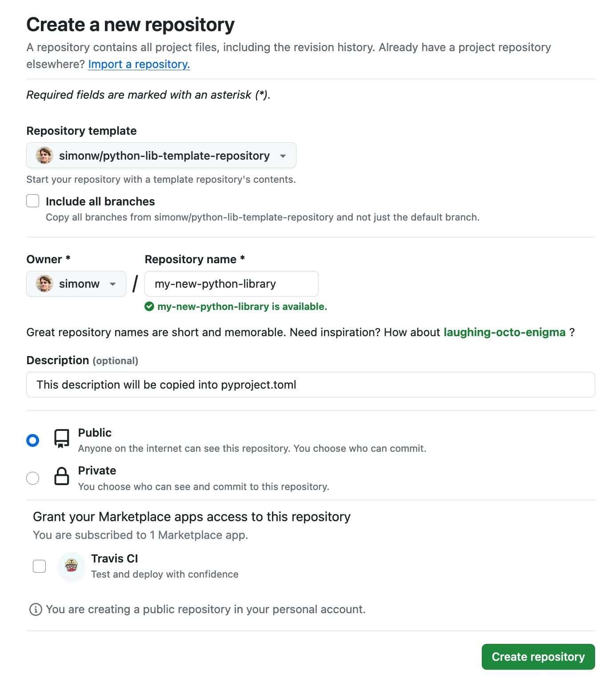The height and width of the screenshot is (691, 616).
Task: Open the Owner dropdown
Action: point(76,284)
